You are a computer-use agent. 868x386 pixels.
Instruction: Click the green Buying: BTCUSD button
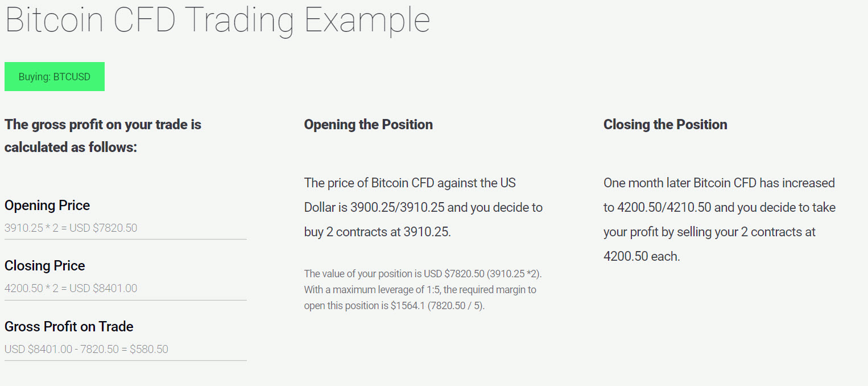click(x=55, y=76)
